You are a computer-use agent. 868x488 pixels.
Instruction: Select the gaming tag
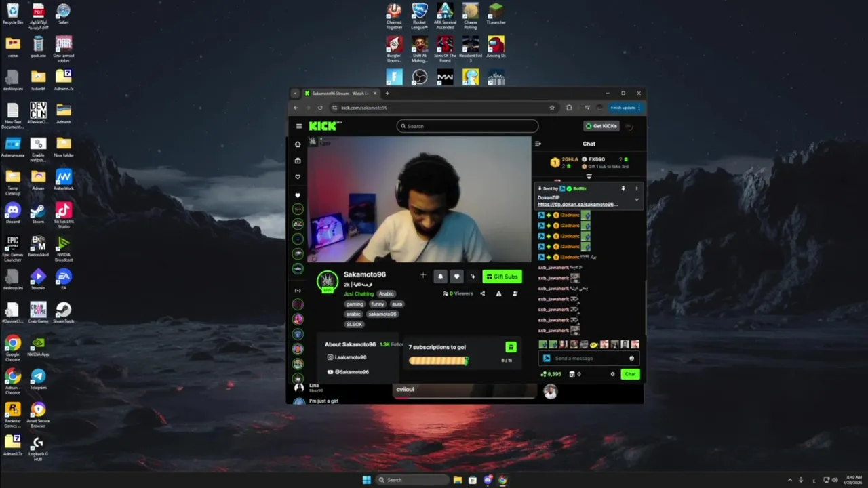[x=355, y=304]
